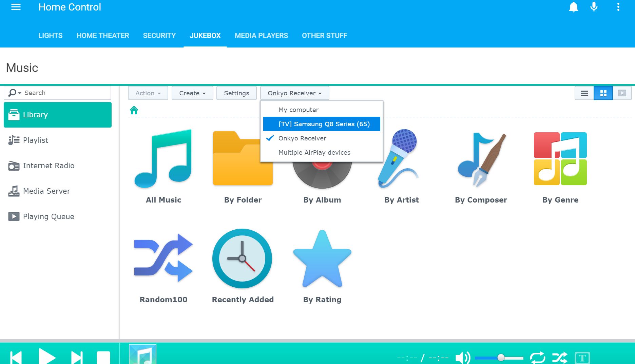
Task: Open Library in the sidebar
Action: click(x=58, y=115)
